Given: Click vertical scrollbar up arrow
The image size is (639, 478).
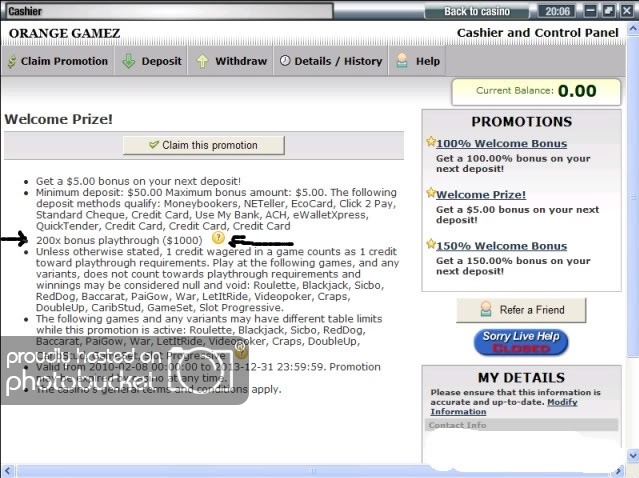Looking at the screenshot, I should click(633, 29).
